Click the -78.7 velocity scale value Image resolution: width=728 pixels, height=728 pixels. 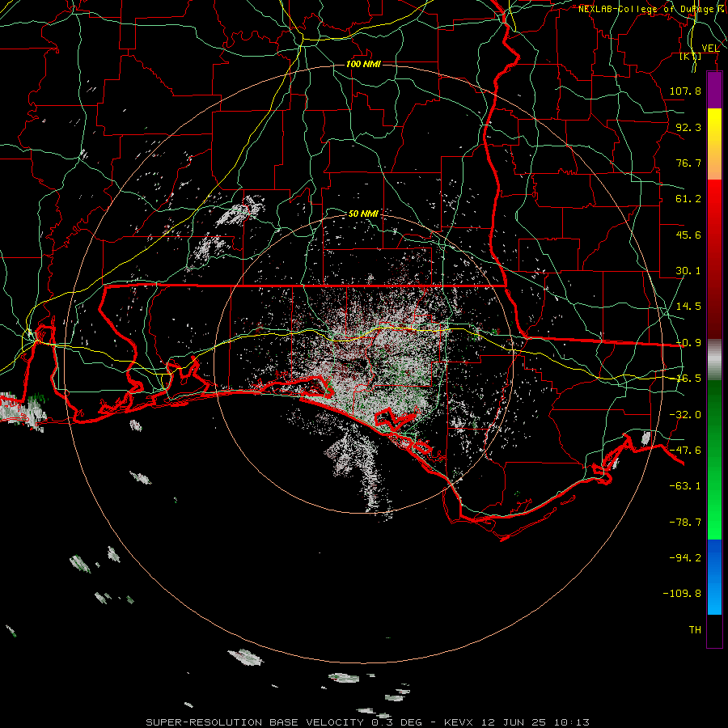(x=685, y=523)
